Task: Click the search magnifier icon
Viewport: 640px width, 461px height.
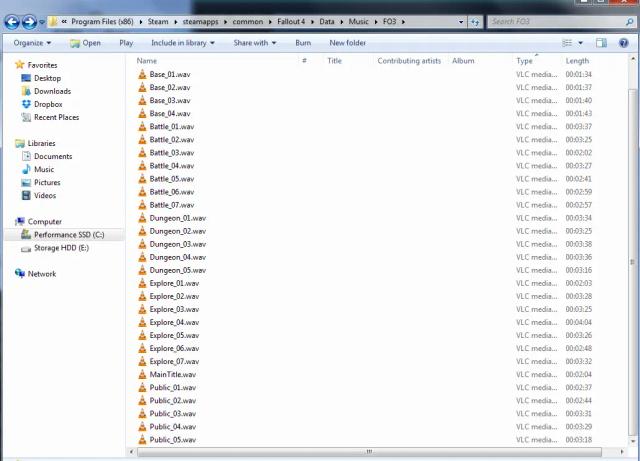Action: (629, 22)
